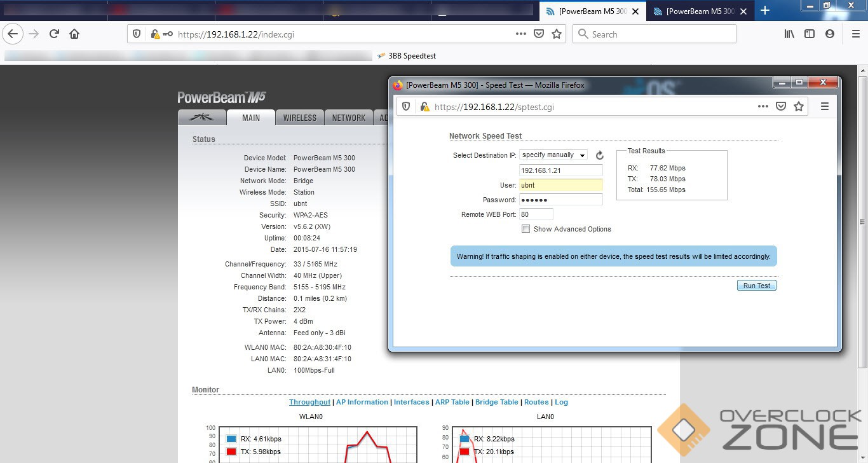868x463 pixels.
Task: Click the Ubiquiti logo tab
Action: click(x=202, y=118)
